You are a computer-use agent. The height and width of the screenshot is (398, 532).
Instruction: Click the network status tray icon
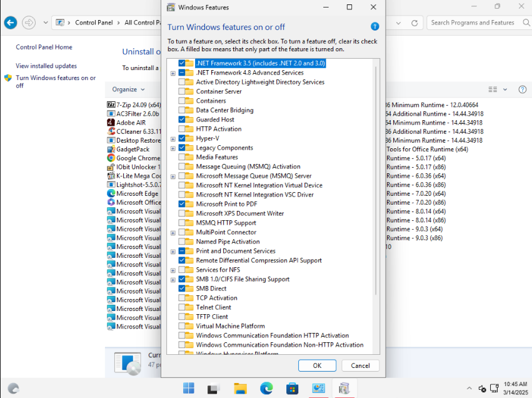494,388
